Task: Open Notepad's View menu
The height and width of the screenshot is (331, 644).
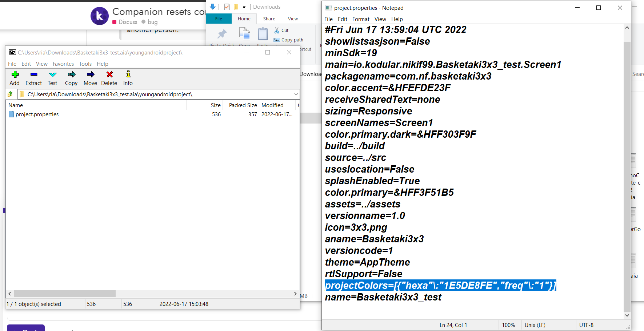Action: click(380, 19)
